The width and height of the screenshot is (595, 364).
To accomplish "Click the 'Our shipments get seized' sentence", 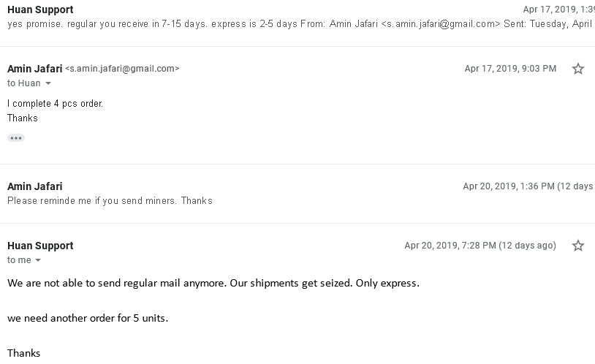I will click(291, 283).
